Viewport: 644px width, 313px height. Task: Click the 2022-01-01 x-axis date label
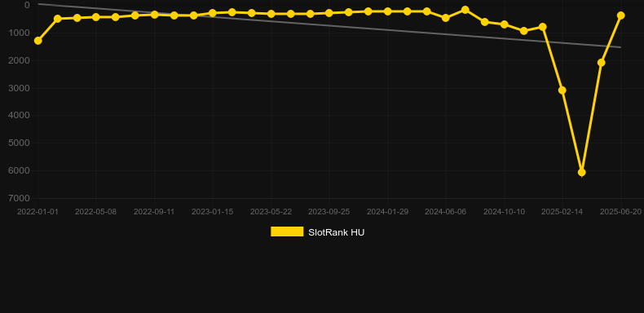tap(37, 212)
